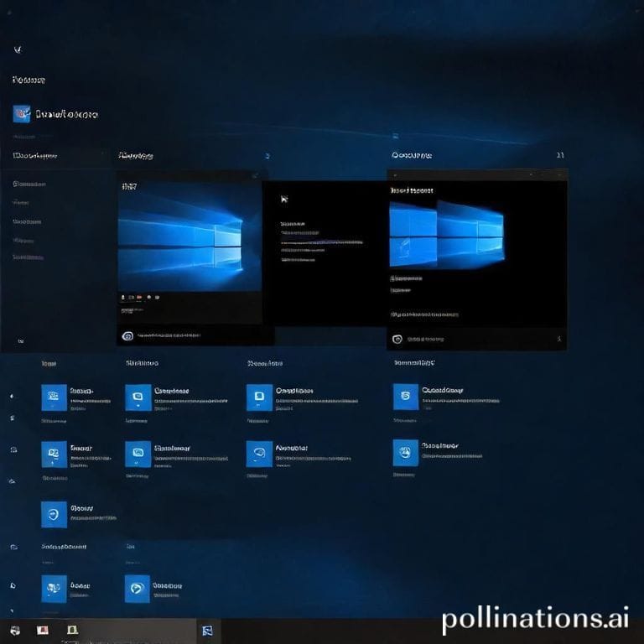
Task: Open the wallpaper thumbnail with the single Windows logo
Action: 190,236
